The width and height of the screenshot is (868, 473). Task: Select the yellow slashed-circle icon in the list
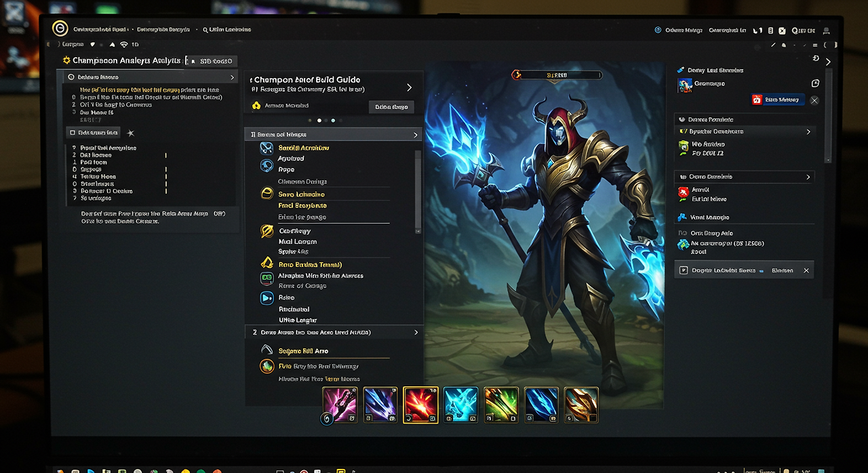click(267, 231)
